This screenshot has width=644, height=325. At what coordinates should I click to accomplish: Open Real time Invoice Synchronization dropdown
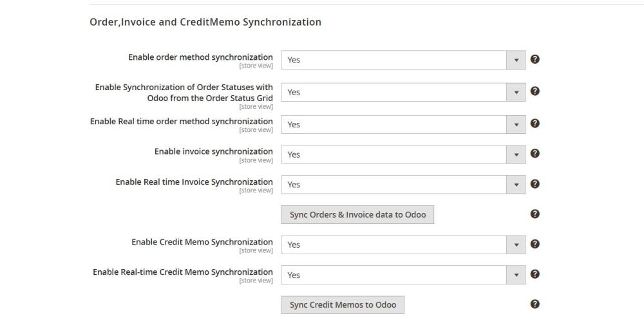403,185
